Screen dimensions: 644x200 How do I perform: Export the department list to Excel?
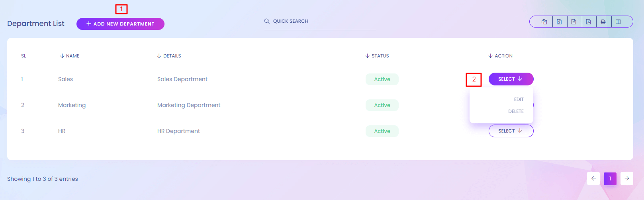(x=559, y=22)
